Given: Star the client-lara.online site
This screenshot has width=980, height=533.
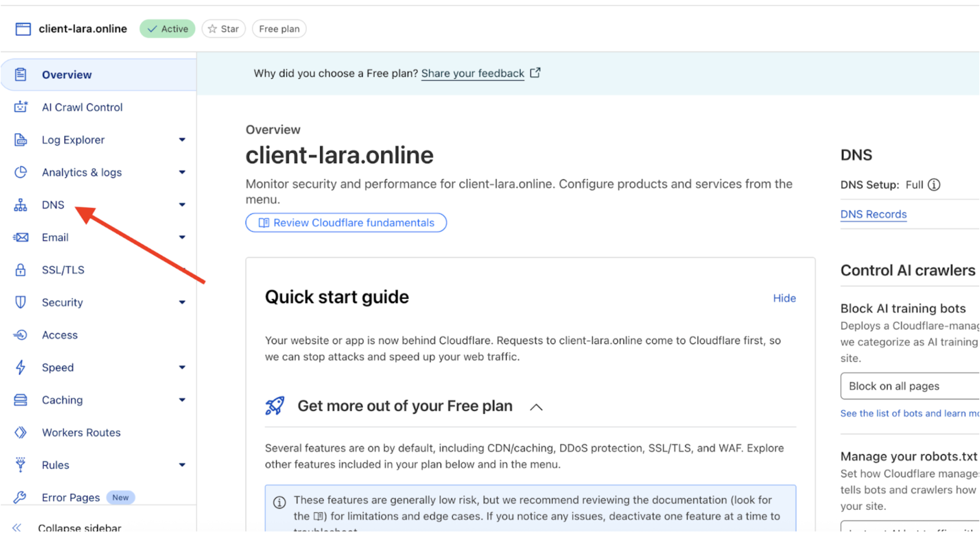Looking at the screenshot, I should (224, 29).
